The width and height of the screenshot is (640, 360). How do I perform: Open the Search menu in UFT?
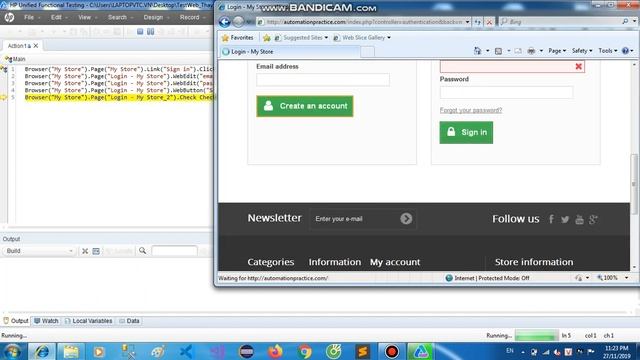click(117, 18)
